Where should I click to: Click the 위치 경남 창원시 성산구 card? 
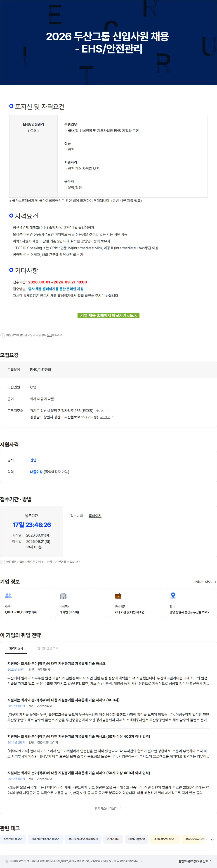click(191, 603)
